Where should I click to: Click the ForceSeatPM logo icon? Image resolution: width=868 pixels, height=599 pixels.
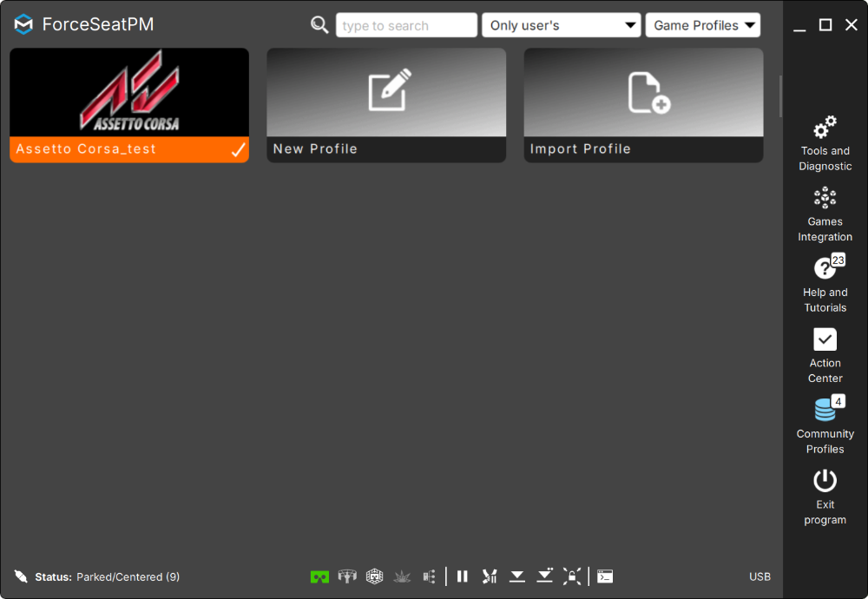[x=23, y=24]
